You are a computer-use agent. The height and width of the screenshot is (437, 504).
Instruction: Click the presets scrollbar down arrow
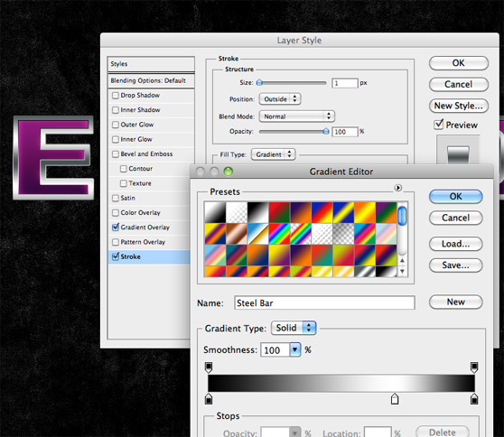pos(402,271)
